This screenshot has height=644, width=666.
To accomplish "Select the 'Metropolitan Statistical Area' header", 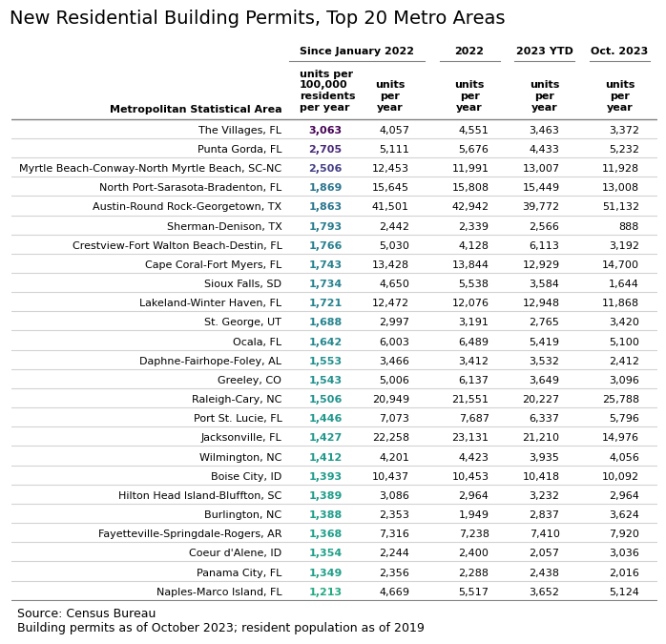I will click(196, 109).
